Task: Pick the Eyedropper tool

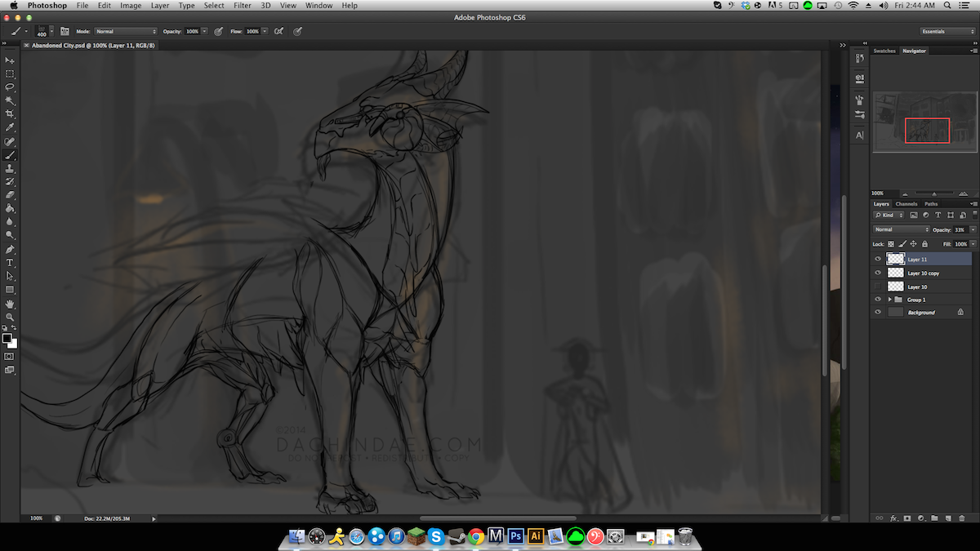Action: tap(10, 127)
